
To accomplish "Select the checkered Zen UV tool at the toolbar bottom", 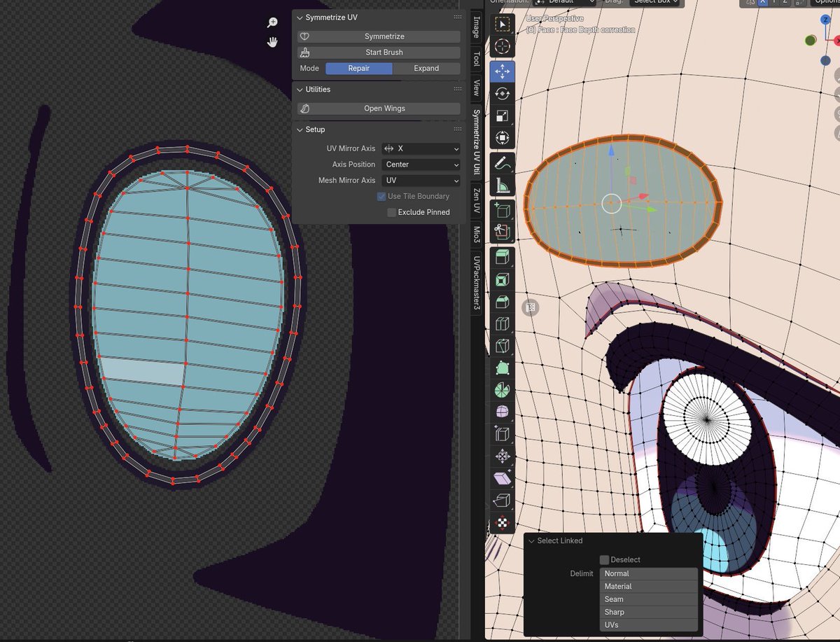I will pos(502,523).
